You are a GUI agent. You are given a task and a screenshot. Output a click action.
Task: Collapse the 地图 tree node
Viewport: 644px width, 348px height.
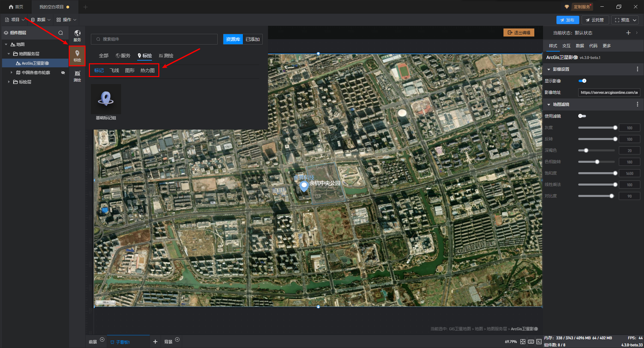click(x=6, y=45)
